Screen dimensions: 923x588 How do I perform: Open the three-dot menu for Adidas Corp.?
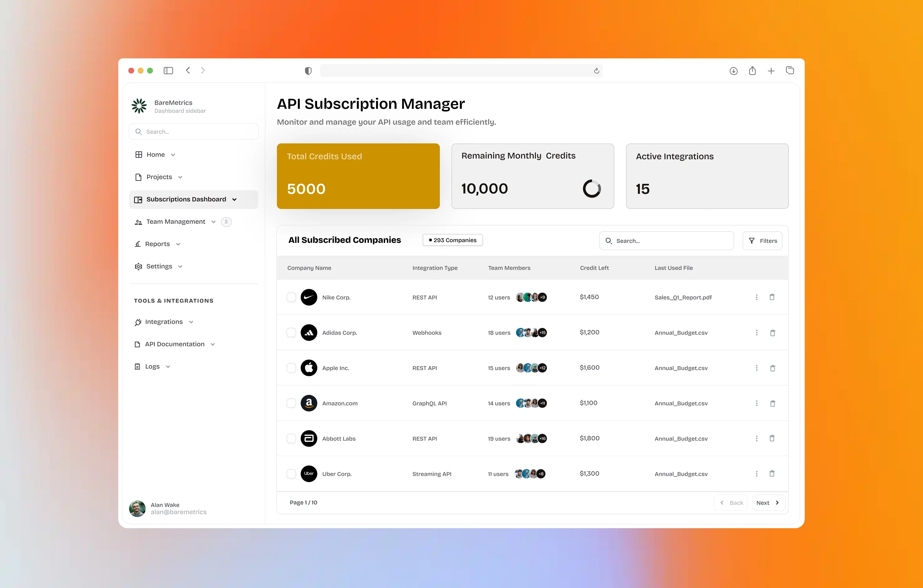coord(756,332)
